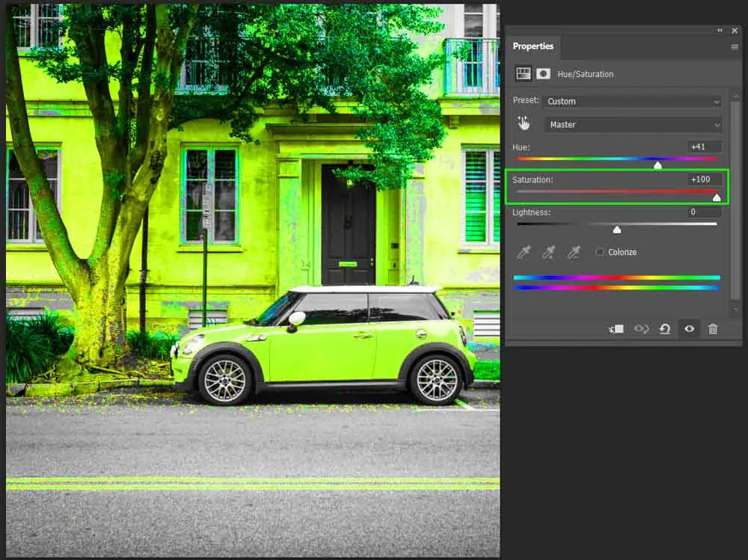Screen dimensions: 748x560
Task: Delete the adjustment layer with trash icon
Action: tap(713, 329)
